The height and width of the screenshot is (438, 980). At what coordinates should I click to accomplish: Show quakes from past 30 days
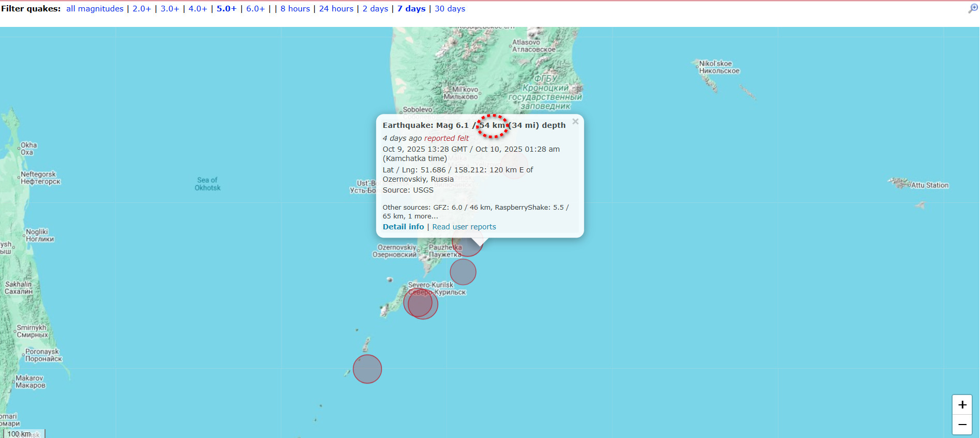coord(450,9)
